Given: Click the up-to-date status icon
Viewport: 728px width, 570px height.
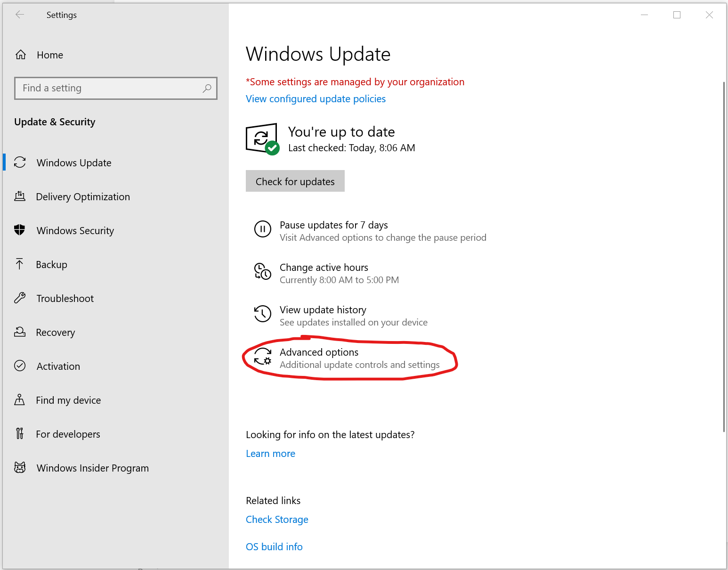Looking at the screenshot, I should click(x=263, y=138).
